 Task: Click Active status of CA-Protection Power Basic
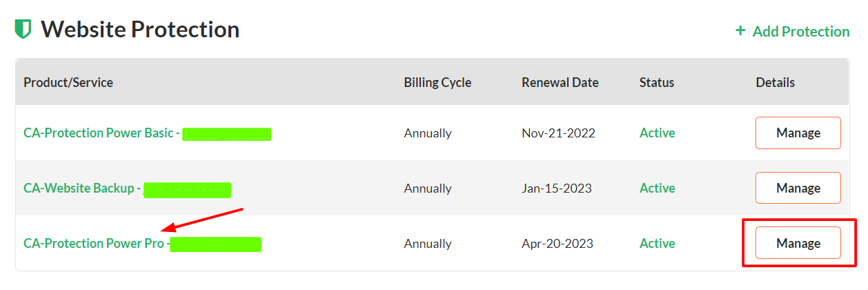tap(657, 133)
